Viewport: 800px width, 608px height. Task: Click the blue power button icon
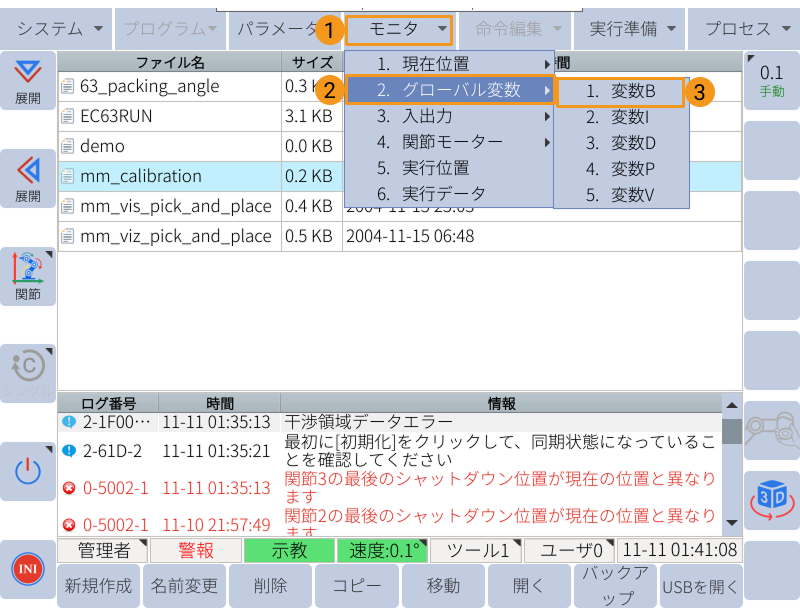28,471
